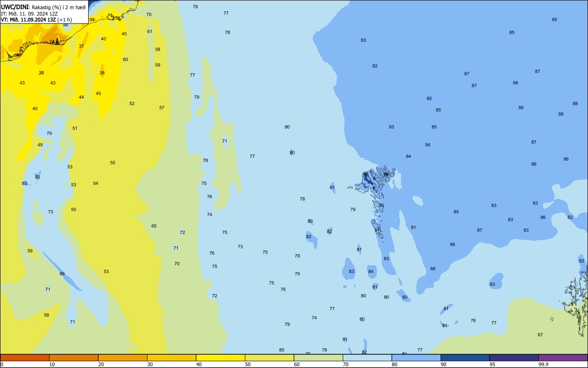Click the 'VT: Mið. 11.09.2024 13Z (+1 h)' line

tap(36, 19)
